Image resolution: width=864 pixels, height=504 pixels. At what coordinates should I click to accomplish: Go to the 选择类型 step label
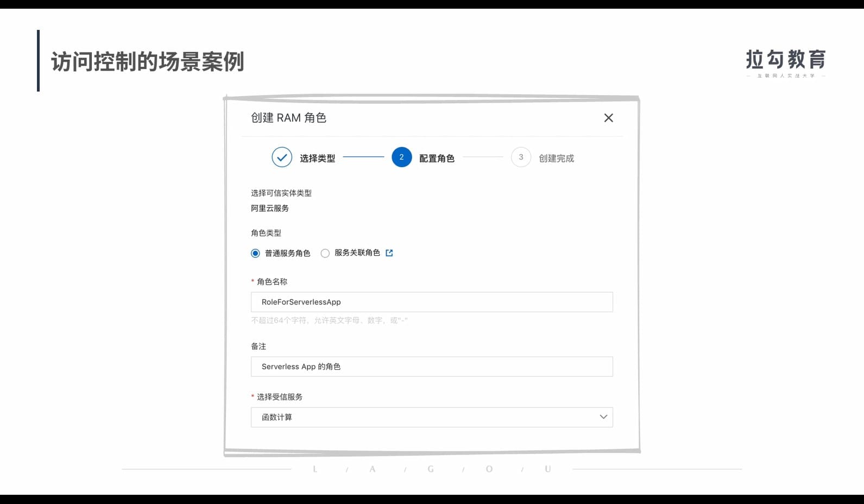(317, 159)
